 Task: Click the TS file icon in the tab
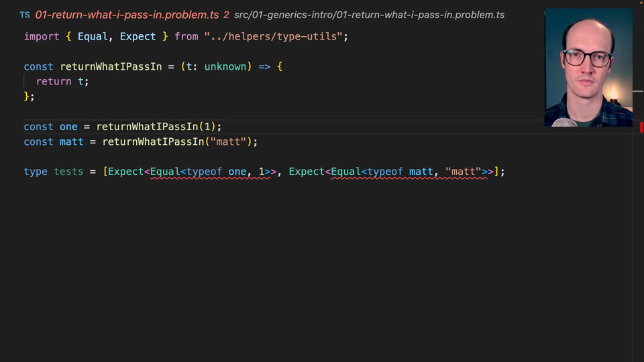click(x=25, y=15)
